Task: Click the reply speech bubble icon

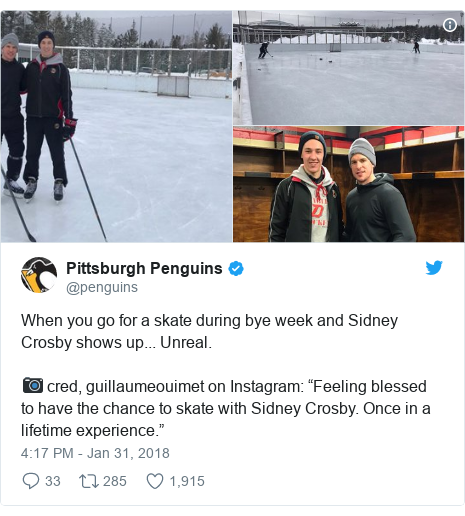Action: [31, 481]
